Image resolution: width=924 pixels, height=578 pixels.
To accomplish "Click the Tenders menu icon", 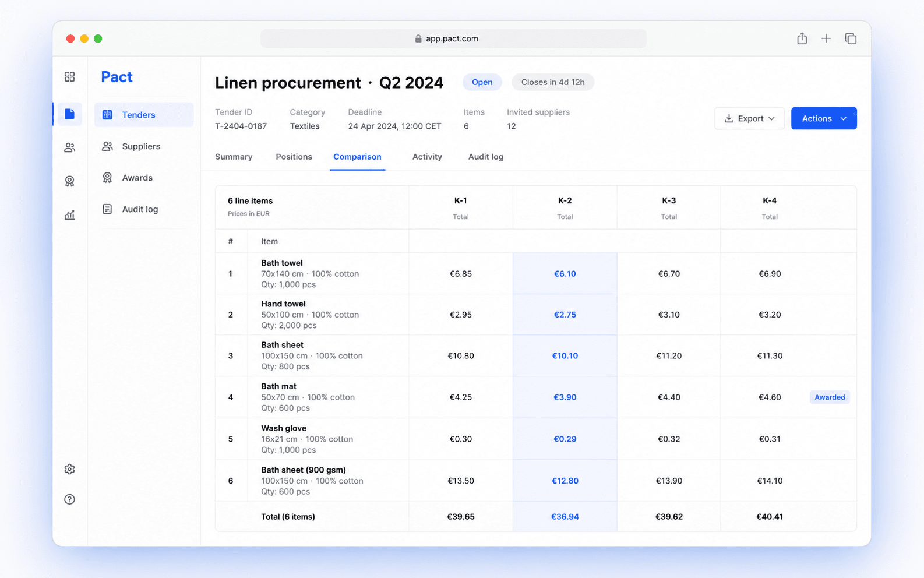I will [x=107, y=115].
